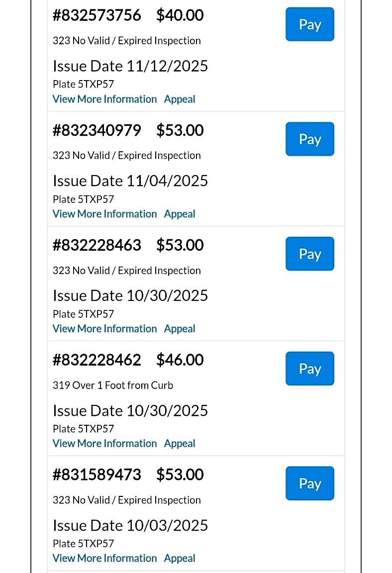Appeal ticket #831589473

coord(180,559)
